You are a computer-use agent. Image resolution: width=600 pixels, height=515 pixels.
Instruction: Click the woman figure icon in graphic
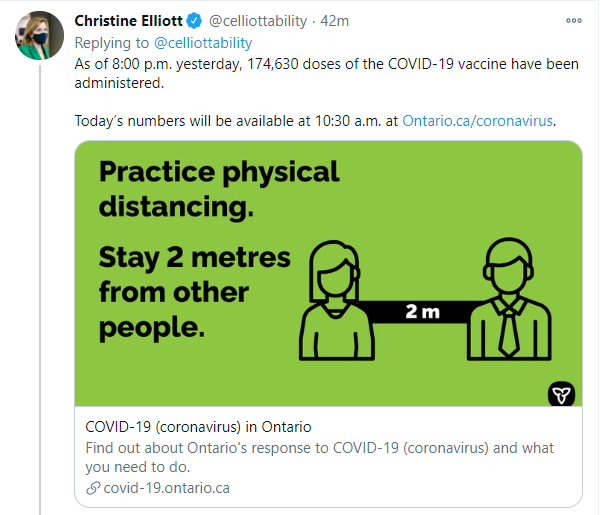coord(336,300)
